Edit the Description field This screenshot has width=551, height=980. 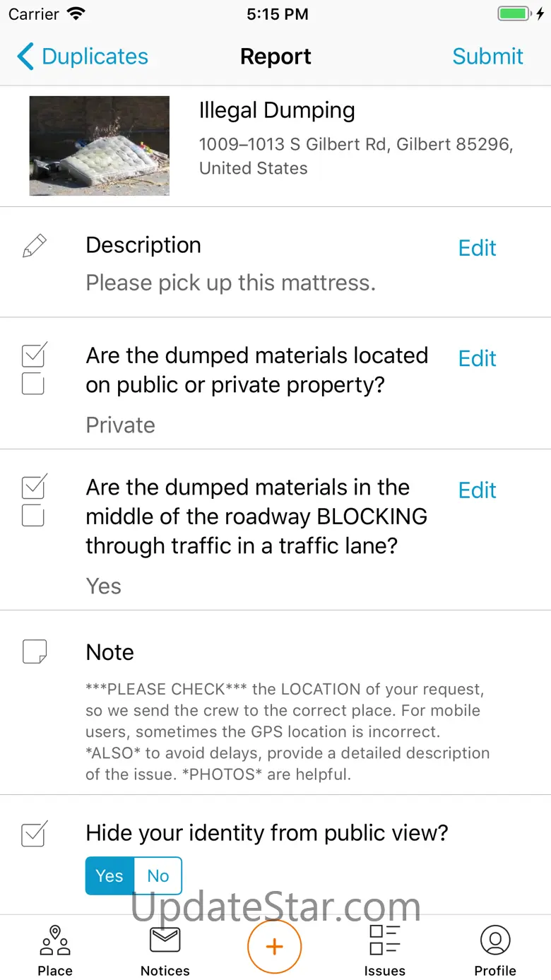[478, 248]
